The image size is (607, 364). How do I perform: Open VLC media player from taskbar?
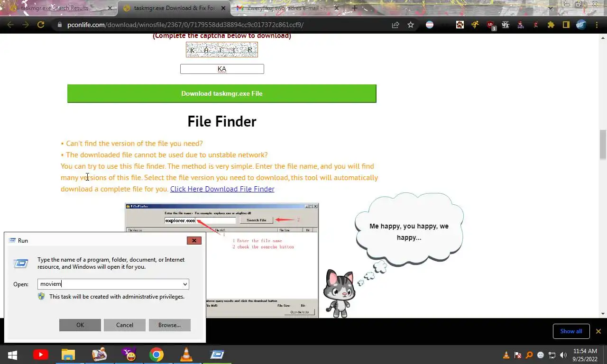point(186,355)
